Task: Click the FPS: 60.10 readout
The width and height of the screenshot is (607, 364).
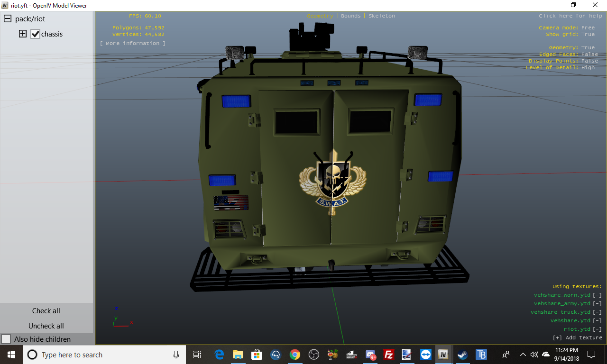Action: (145, 16)
